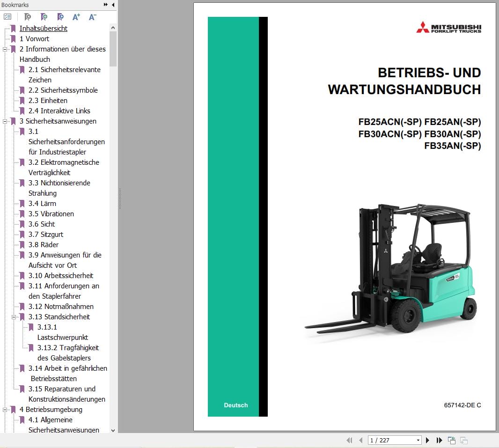Click the bookmarks panel scrollbar thumb

tap(113, 49)
